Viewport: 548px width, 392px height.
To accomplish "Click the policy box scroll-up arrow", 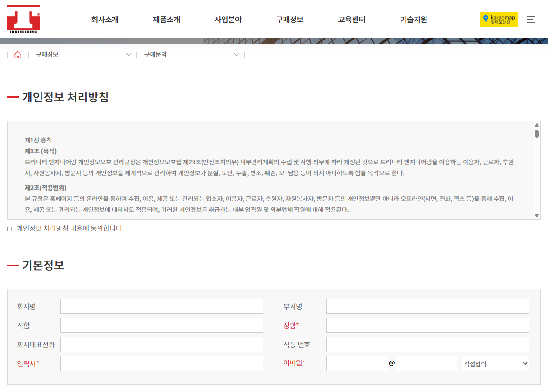I will (x=537, y=125).
